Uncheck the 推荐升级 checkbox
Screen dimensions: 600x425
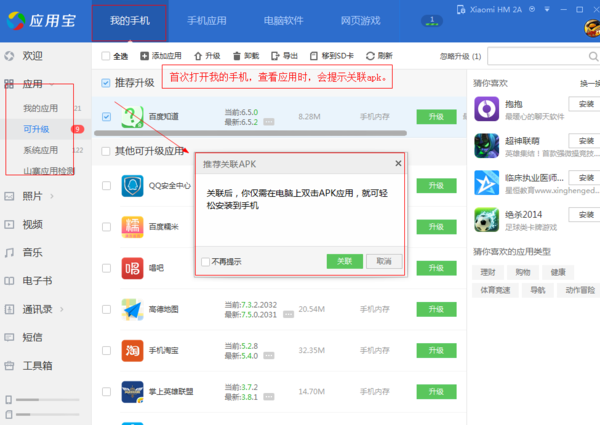(106, 83)
